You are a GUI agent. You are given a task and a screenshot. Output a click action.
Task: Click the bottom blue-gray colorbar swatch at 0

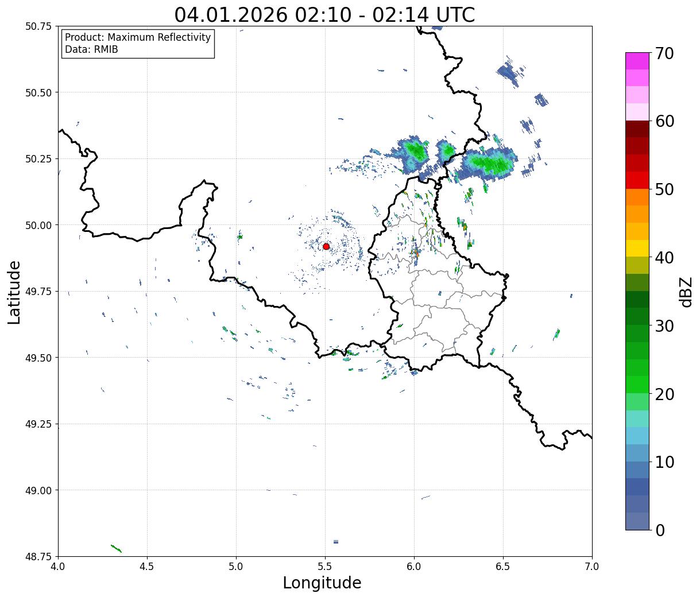pos(637,521)
